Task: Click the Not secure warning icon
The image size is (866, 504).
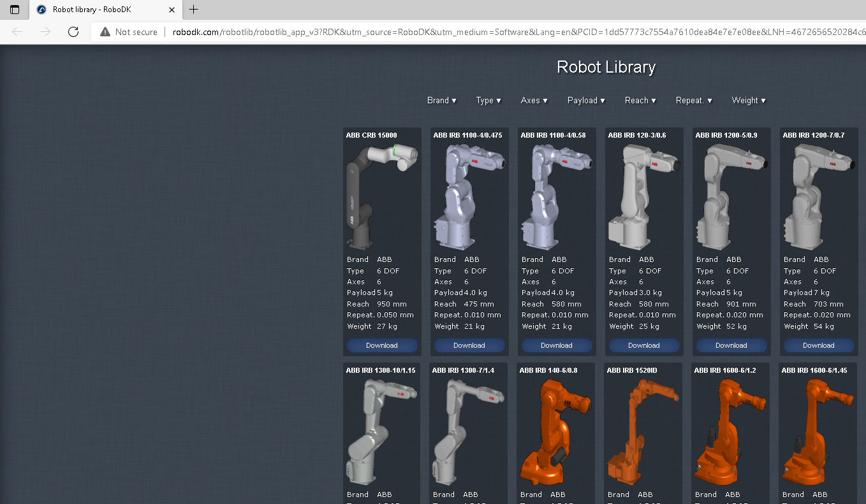Action: tap(105, 32)
